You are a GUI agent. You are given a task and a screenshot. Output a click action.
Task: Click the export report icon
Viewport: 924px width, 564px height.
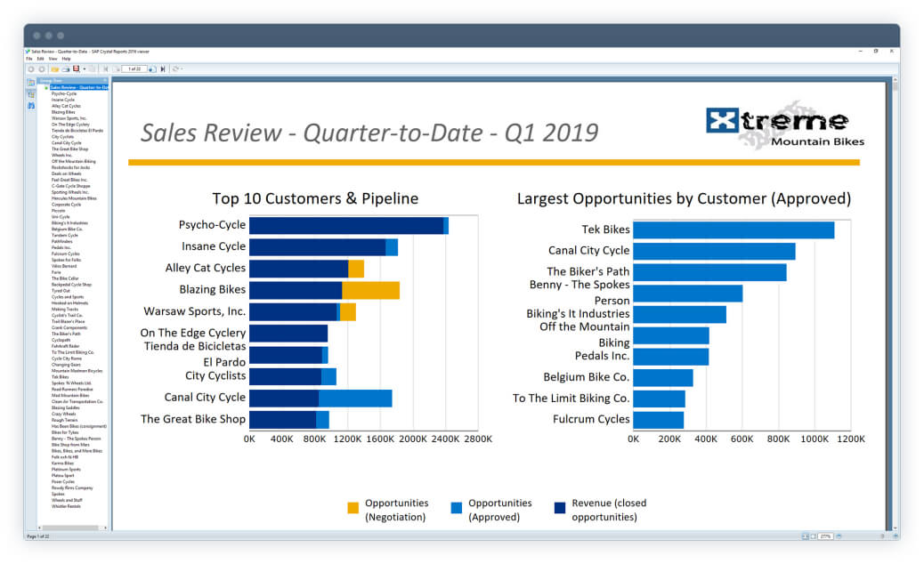(76, 68)
